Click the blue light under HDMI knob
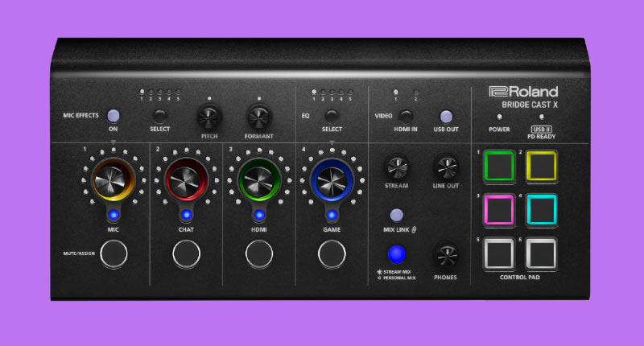This screenshot has height=346, width=644. 259,215
